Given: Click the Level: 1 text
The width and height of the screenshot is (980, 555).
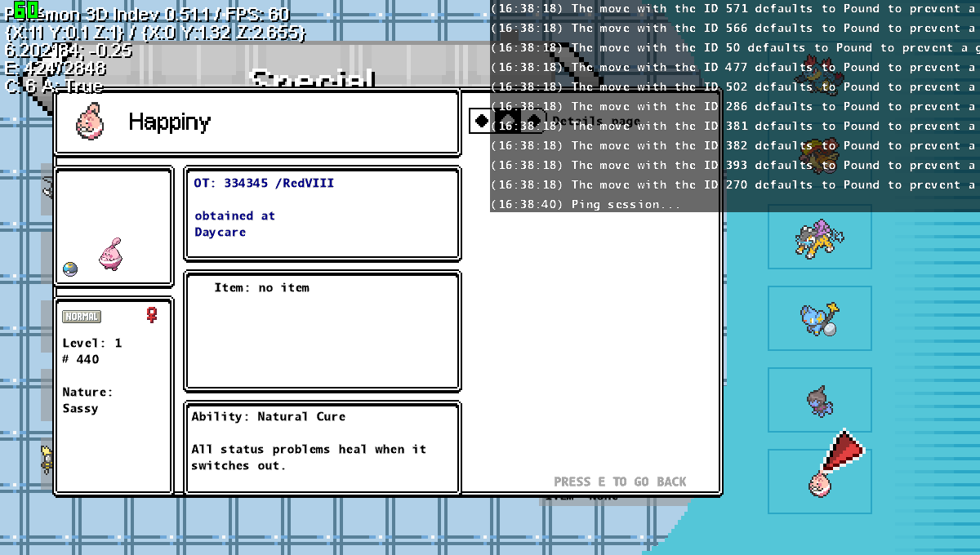Looking at the screenshot, I should [x=92, y=343].
